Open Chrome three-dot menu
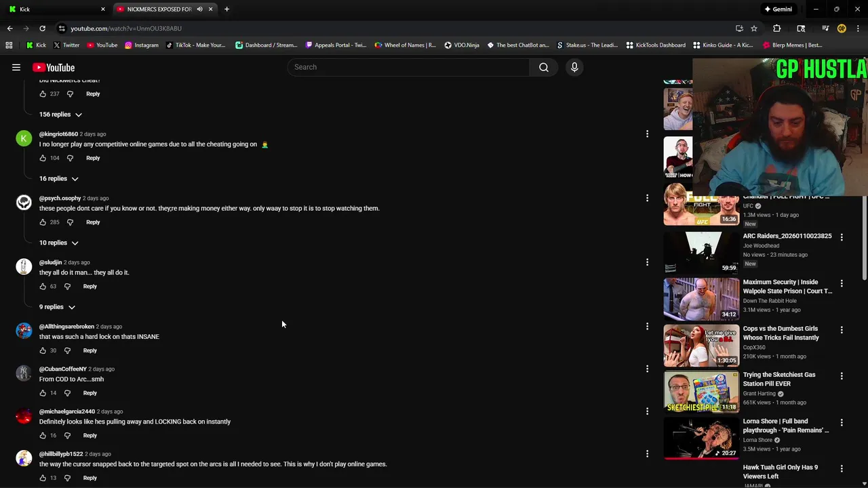This screenshot has height=488, width=868. pyautogui.click(x=859, y=28)
